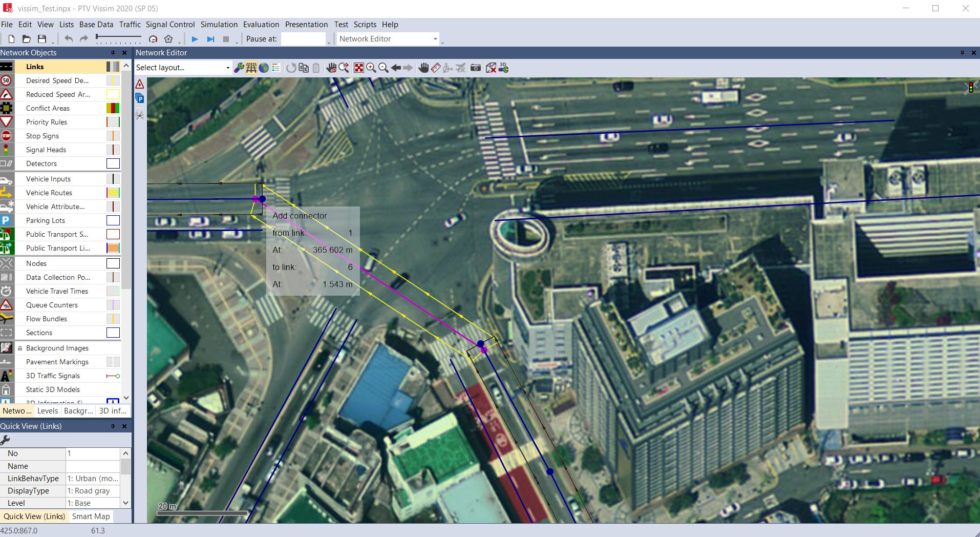Viewport: 980px width, 537px height.
Task: Select Conflict Areas network object
Action: pos(48,108)
